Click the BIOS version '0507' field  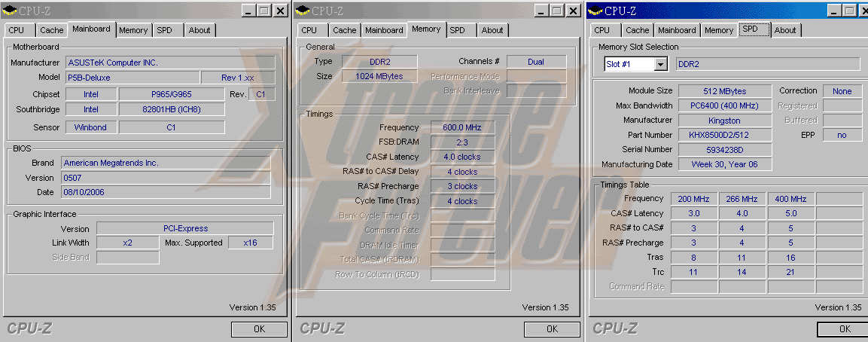166,178
